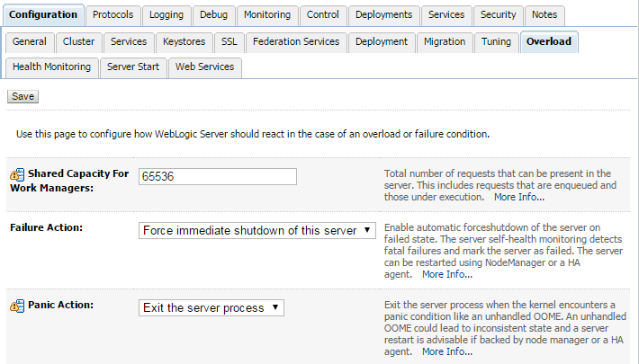Focus the Shared Capacity input field
This screenshot has width=639, height=364.
coord(219,177)
